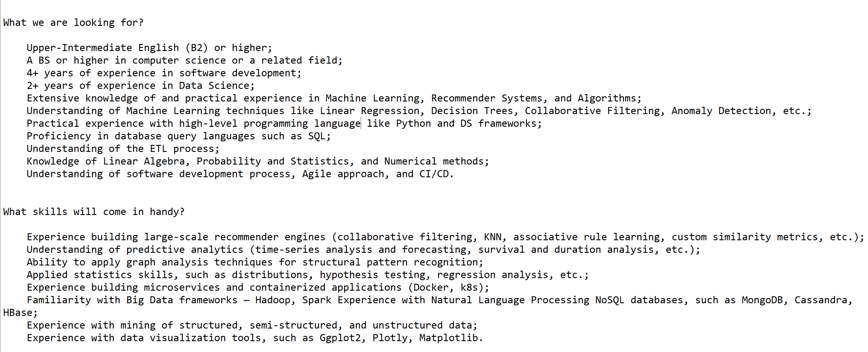Viewport: 868px width, 352px height.
Task: Place cursor at 'What we are looking for?' heading
Action: [x=73, y=22]
